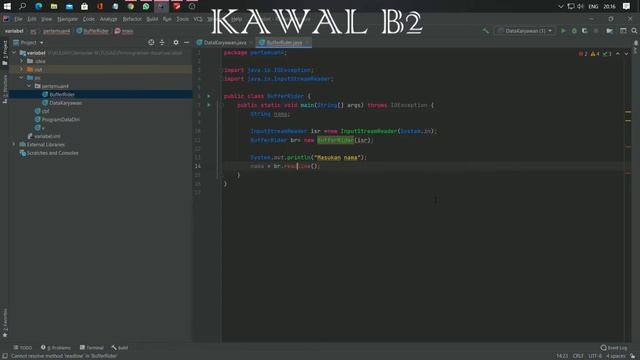Click the Build project hammer icon
The width and height of the screenshot is (640, 360).
point(485,31)
